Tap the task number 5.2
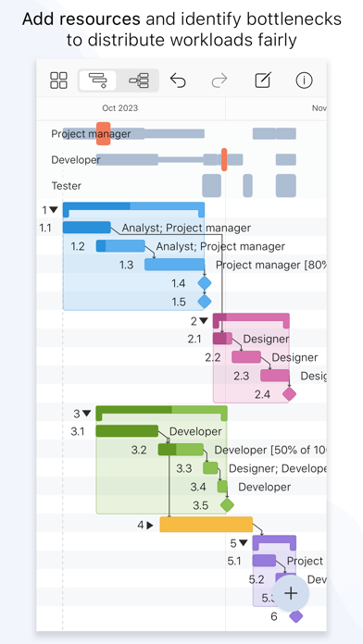This screenshot has width=363, height=644. point(257,579)
